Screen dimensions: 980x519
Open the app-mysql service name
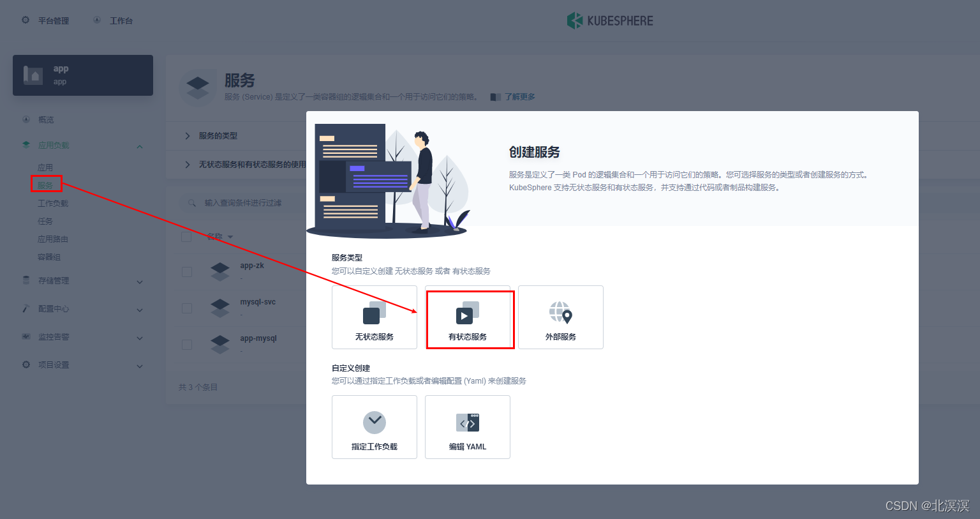[x=258, y=338]
